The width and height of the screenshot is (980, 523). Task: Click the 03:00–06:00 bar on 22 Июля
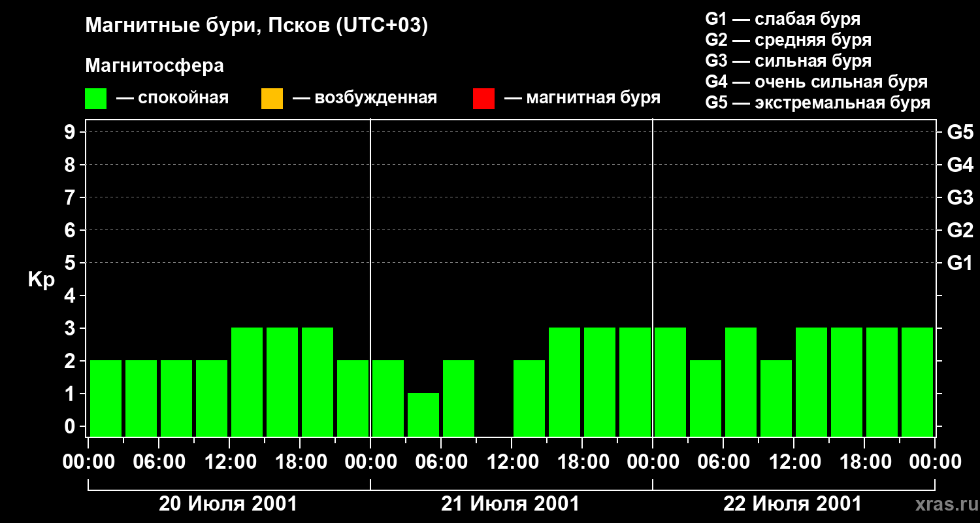point(706,398)
